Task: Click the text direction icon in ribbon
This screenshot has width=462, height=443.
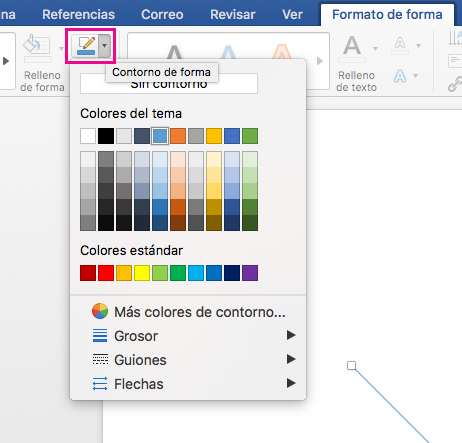Action: 455,38
